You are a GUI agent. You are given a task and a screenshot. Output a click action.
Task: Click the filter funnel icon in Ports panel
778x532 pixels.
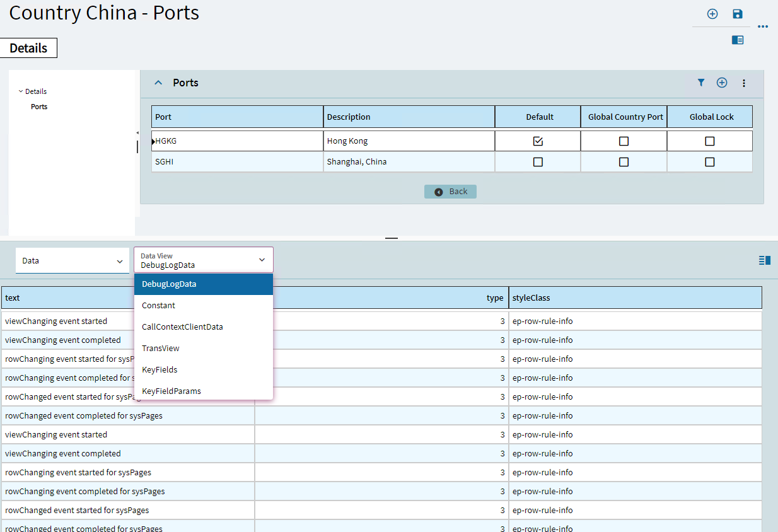(x=701, y=83)
